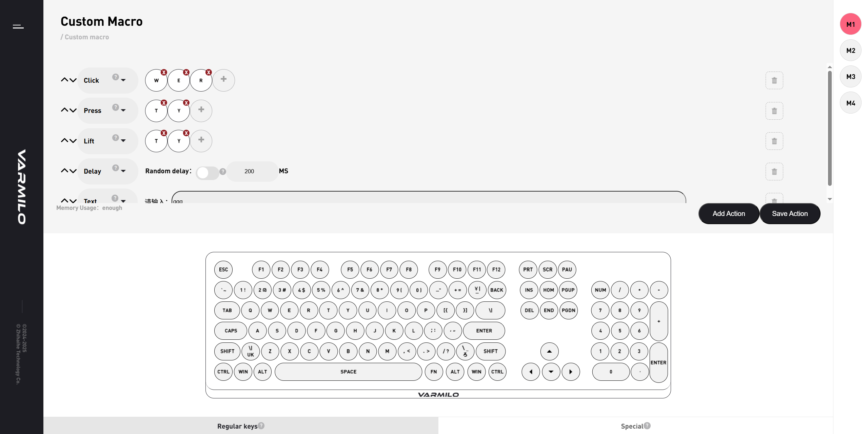This screenshot has width=868, height=434.
Task: Click the Random delay help icon
Action: 223,172
